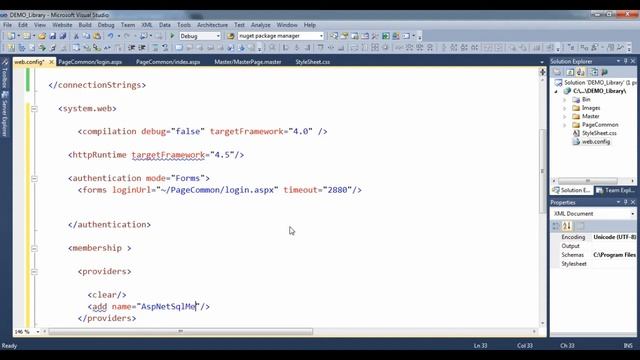Click the Alphabetical sort icon in Properties panel

point(567,226)
